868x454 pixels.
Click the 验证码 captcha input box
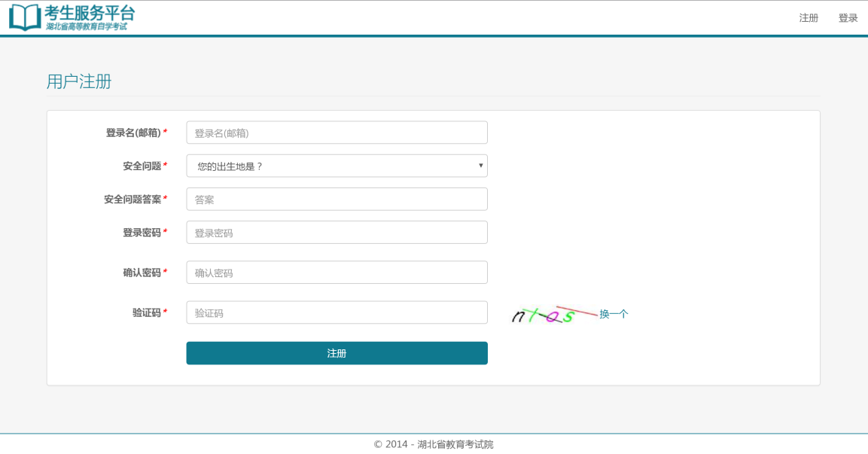pyautogui.click(x=337, y=312)
